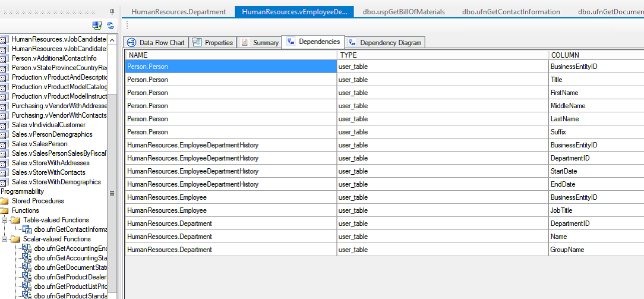
Task: Click the Dependency Diagram tab icon
Action: [352, 42]
